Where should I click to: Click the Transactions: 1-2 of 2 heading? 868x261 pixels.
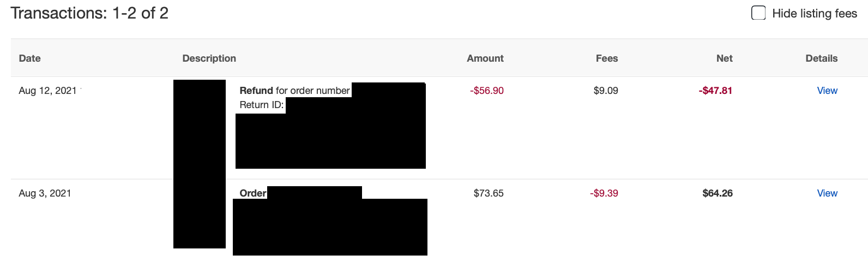tap(89, 13)
